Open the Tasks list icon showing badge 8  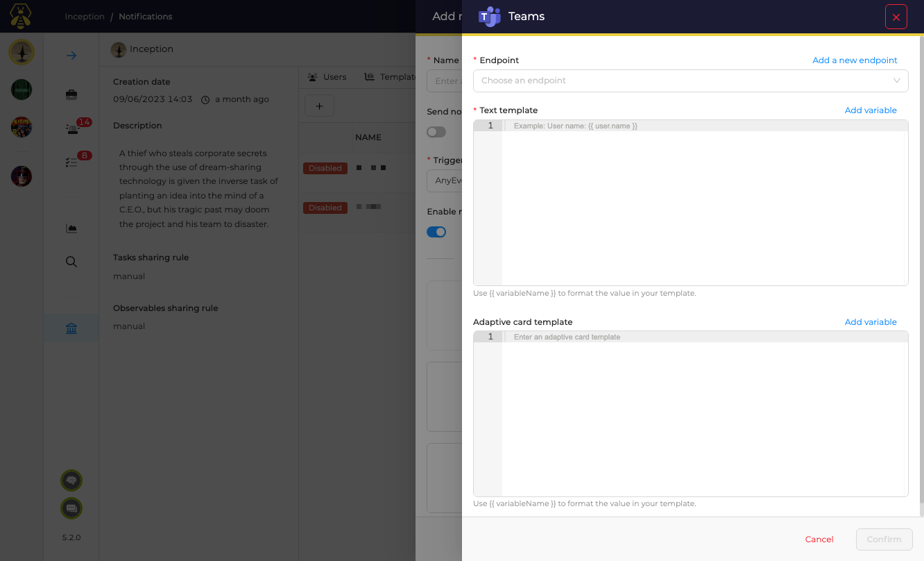coord(71,161)
